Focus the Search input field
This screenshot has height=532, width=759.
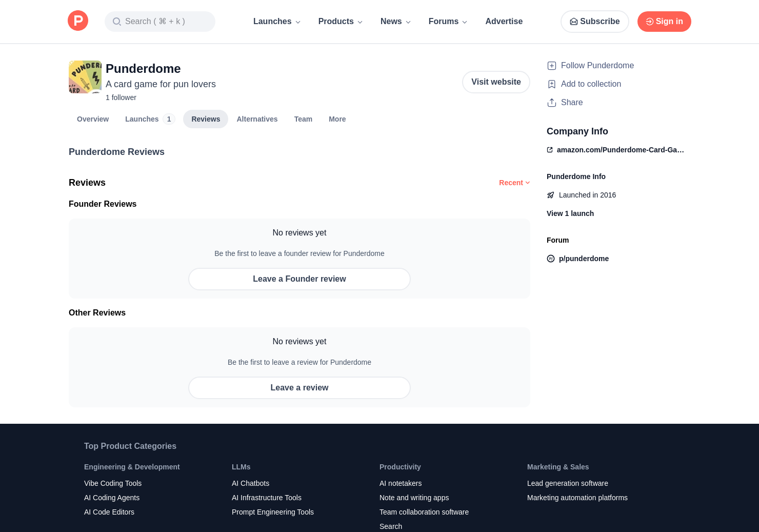[160, 22]
